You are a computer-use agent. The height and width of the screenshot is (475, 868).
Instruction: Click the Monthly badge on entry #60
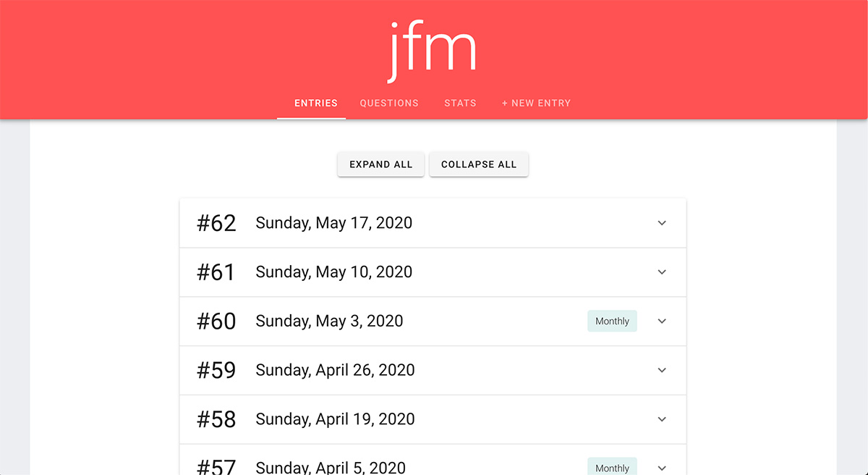click(612, 321)
